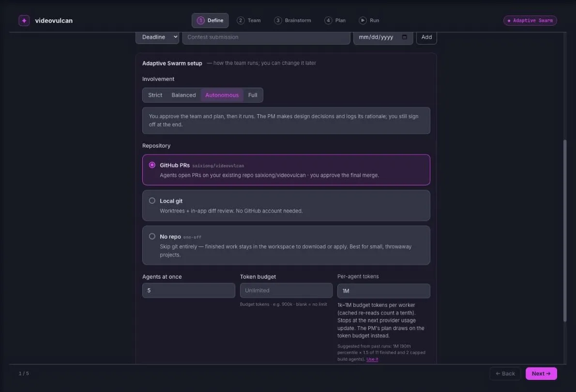Image resolution: width=576 pixels, height=392 pixels.
Task: Select Balanced involvement level
Action: 183,95
